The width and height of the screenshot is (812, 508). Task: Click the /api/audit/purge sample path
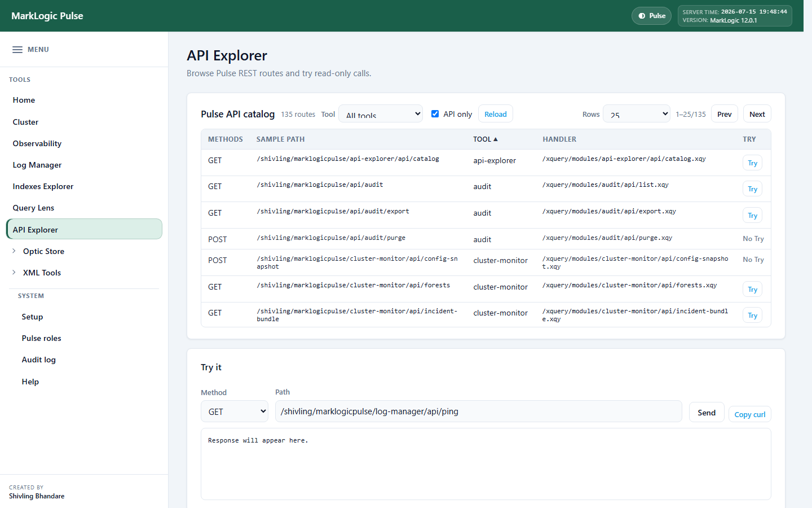pos(331,238)
